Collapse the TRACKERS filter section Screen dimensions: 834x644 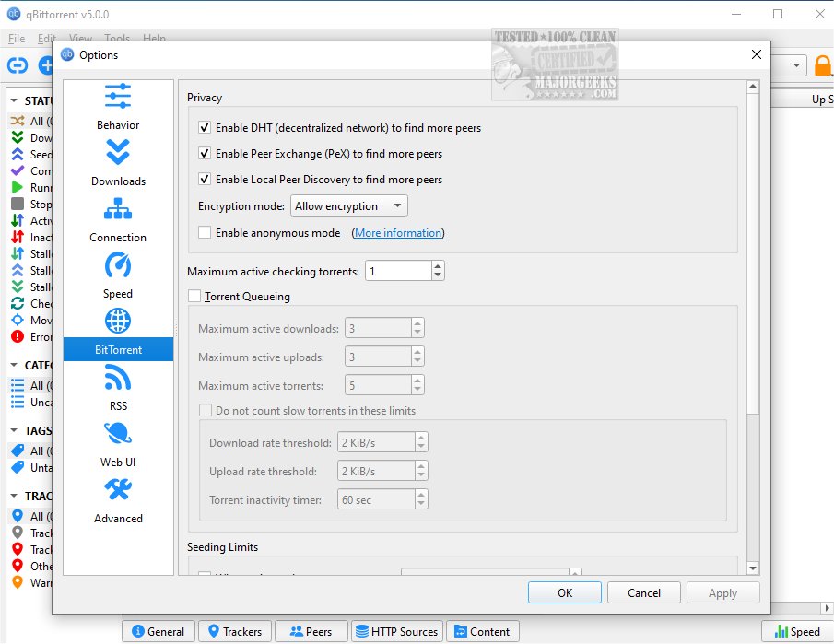point(14,496)
